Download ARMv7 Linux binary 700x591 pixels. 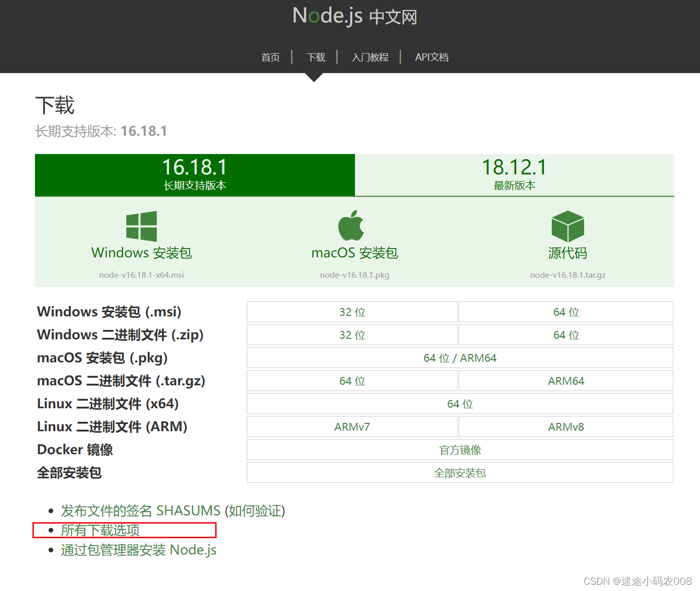(x=352, y=427)
